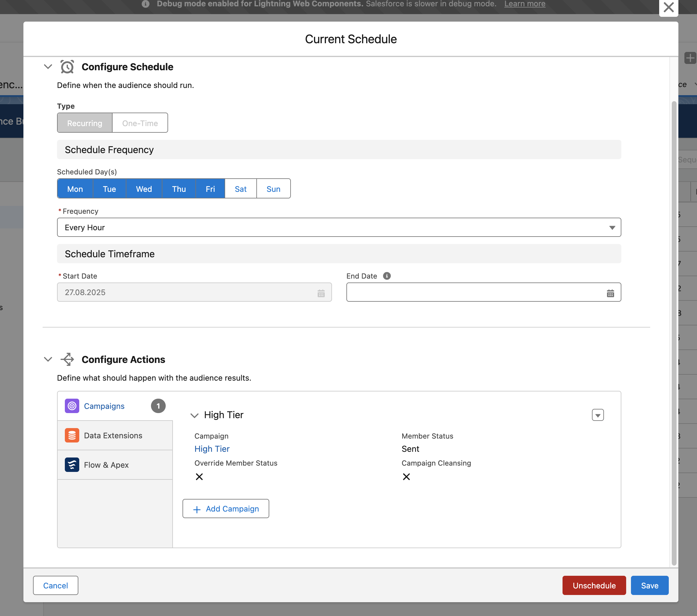
Task: Open the Frequency Every Hour dropdown
Action: pos(339,228)
